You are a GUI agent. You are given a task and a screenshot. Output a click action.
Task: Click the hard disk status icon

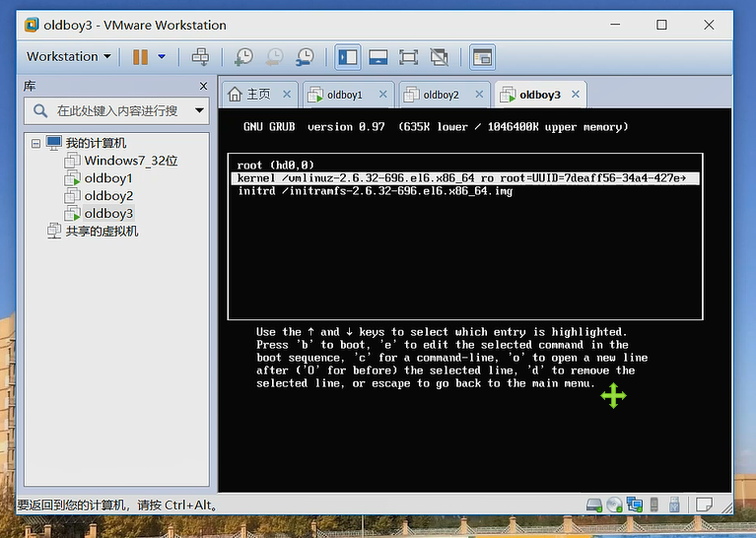point(594,504)
